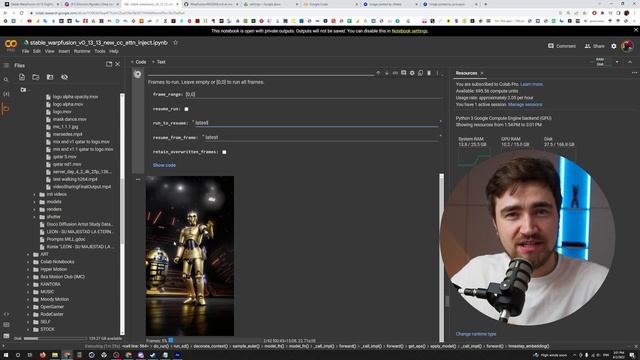Open the Insert menu
The width and height of the screenshot is (640, 360).
click(x=64, y=51)
